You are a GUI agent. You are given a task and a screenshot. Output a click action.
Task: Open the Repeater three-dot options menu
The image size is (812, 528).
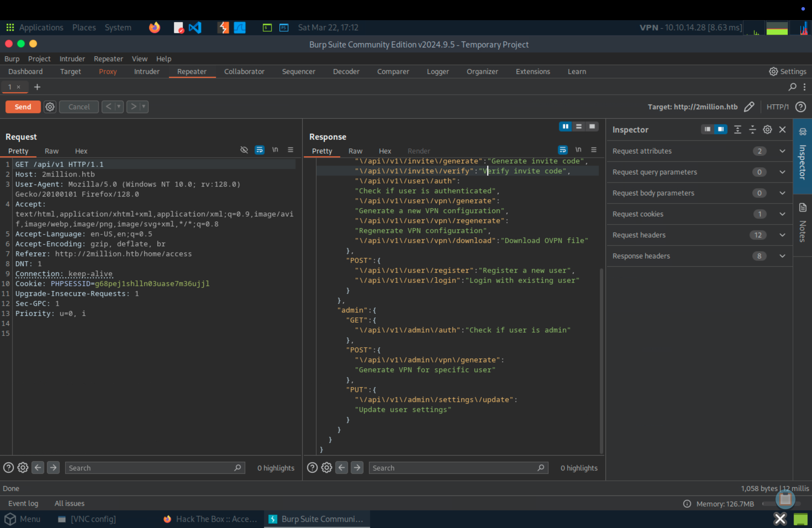tap(805, 87)
